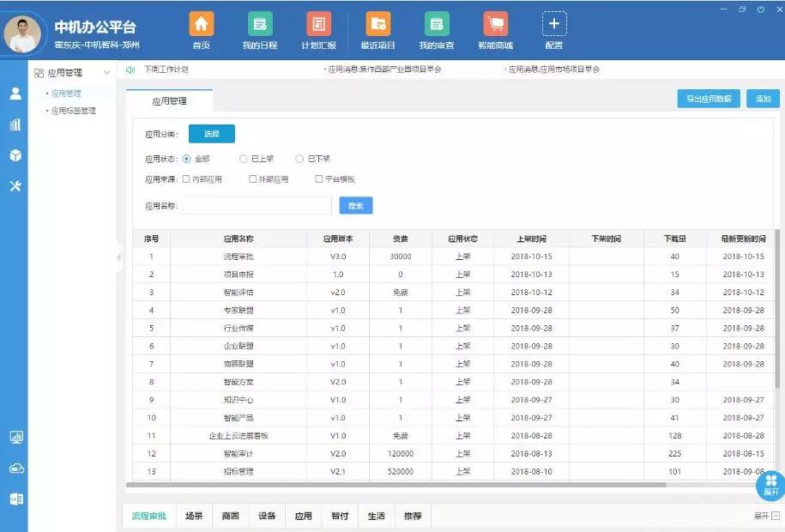This screenshot has width=785, height=532.
Task: Check the 平台模板 checkbox
Action: tap(318, 178)
